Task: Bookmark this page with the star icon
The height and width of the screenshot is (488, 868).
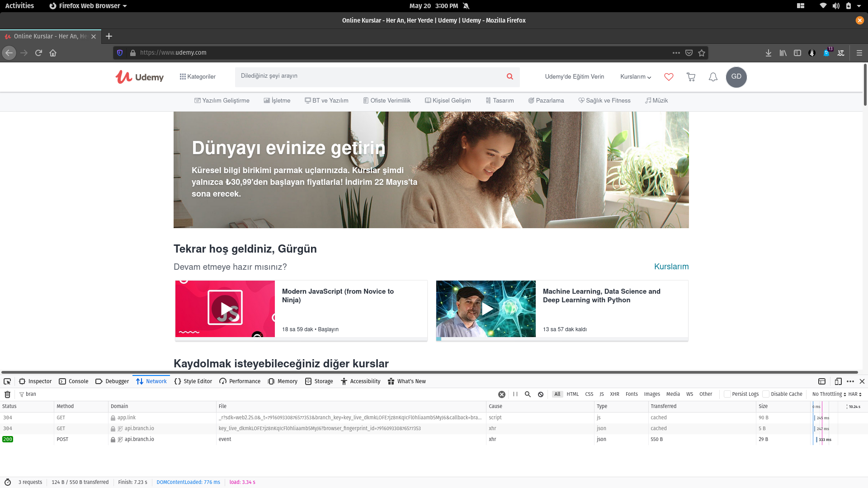Action: [702, 53]
